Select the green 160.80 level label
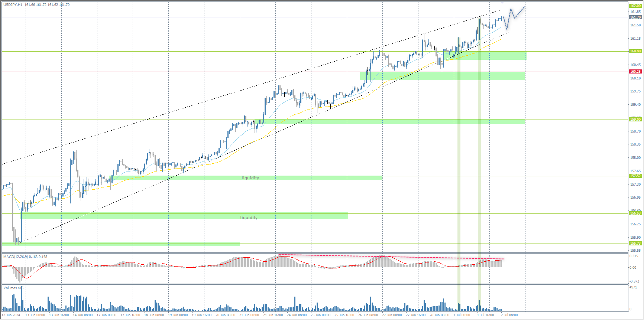This screenshot has height=320, width=644. point(635,51)
